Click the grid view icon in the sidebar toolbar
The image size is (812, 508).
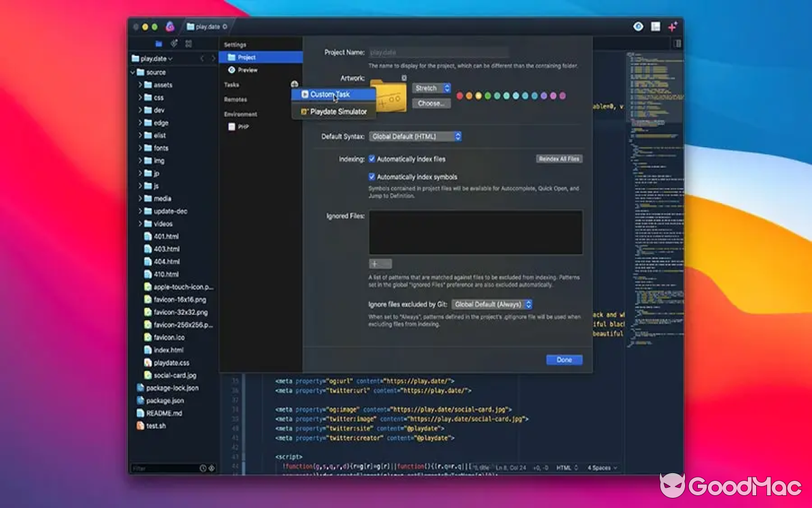tap(188, 44)
